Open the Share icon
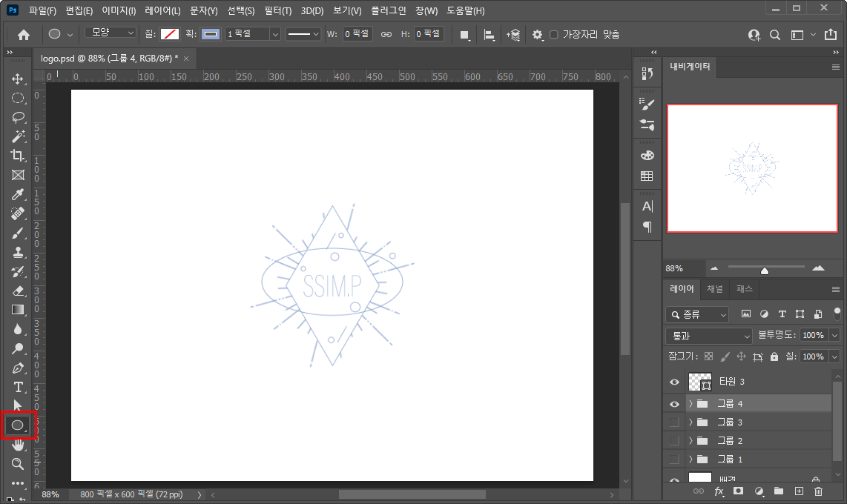 [831, 35]
